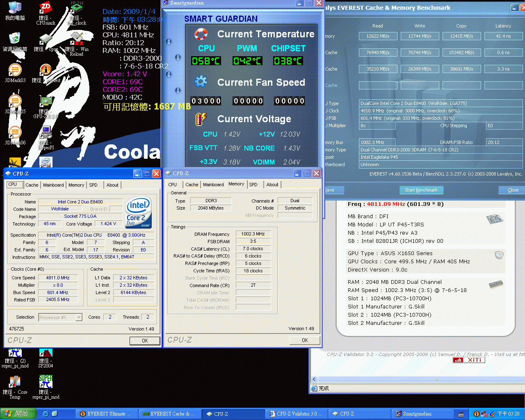
Task: Click the Intel Core 2 Duo logo in CPU-Z
Action: pyautogui.click(x=138, y=212)
